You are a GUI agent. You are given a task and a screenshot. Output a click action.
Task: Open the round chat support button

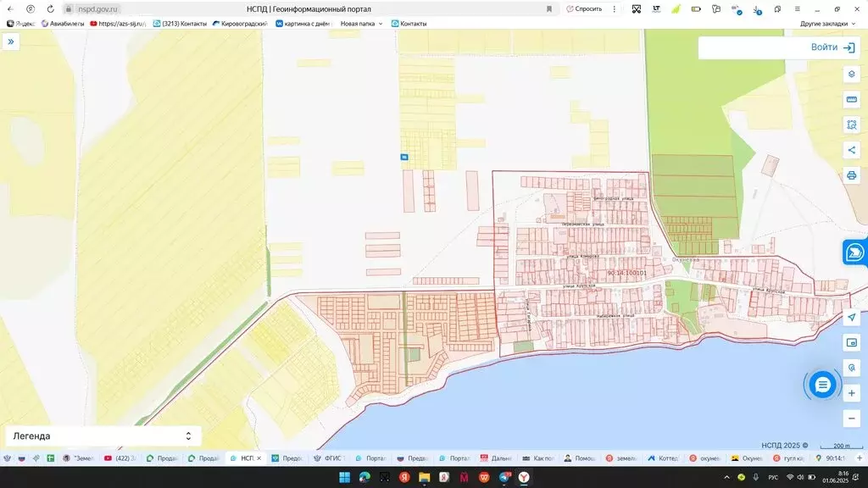coord(822,385)
